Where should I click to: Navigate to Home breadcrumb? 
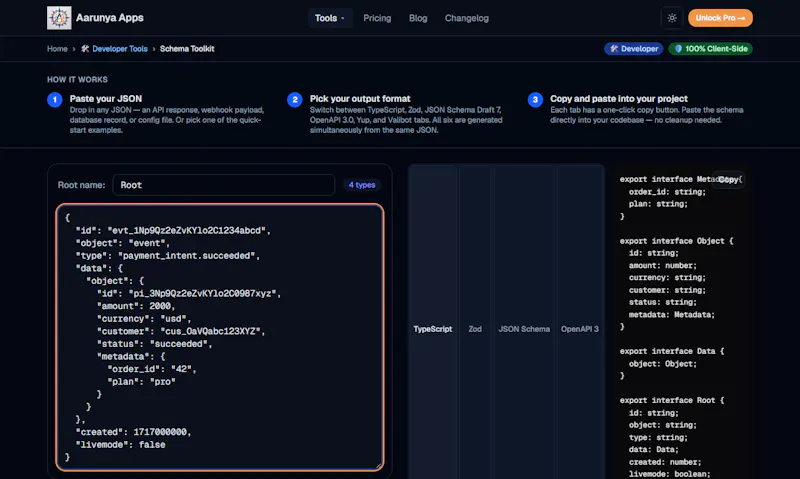coord(57,48)
